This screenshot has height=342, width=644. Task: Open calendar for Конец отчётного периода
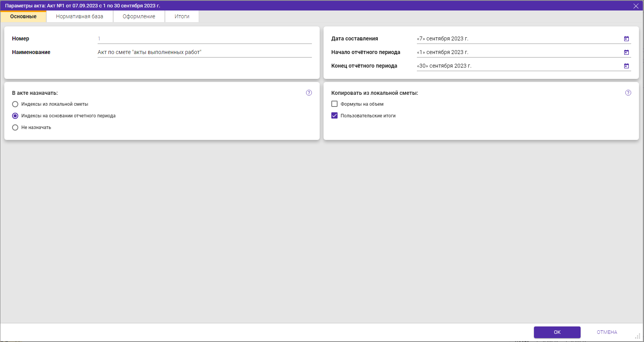626,66
